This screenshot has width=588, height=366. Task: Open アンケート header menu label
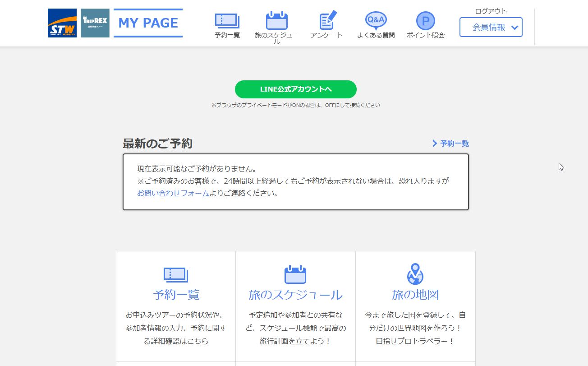(x=326, y=35)
